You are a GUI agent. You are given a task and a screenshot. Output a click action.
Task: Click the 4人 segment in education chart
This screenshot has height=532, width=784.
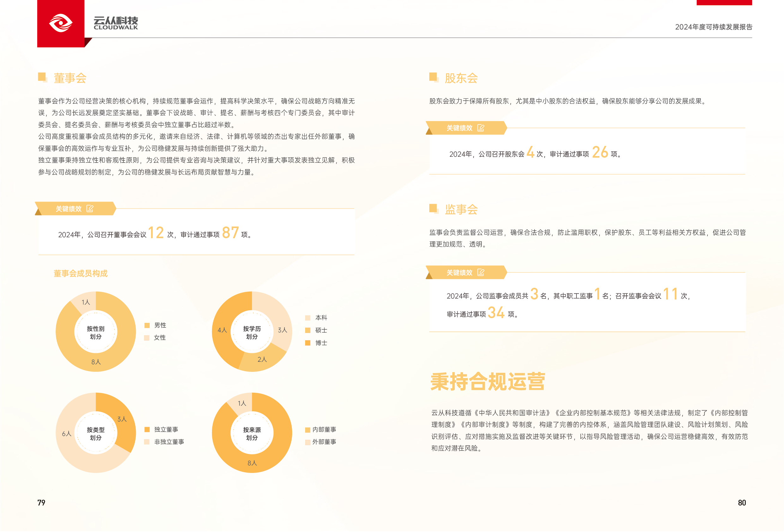pos(222,330)
